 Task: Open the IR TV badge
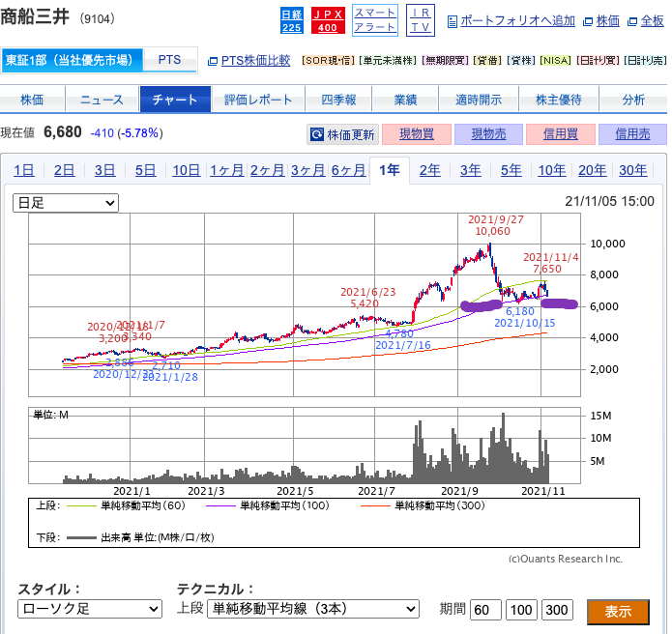pyautogui.click(x=420, y=20)
